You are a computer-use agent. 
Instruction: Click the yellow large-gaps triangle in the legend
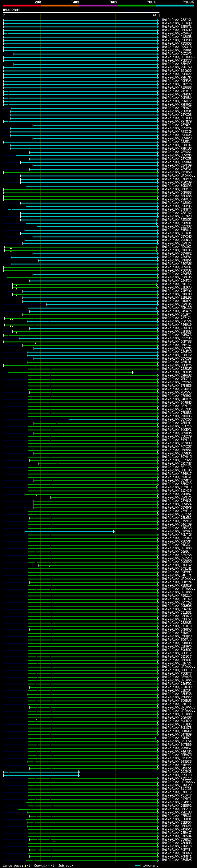[25, 865]
